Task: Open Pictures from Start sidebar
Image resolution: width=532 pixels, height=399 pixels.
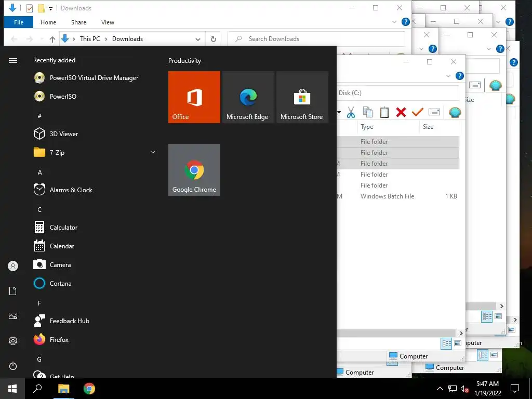Action: (13, 316)
